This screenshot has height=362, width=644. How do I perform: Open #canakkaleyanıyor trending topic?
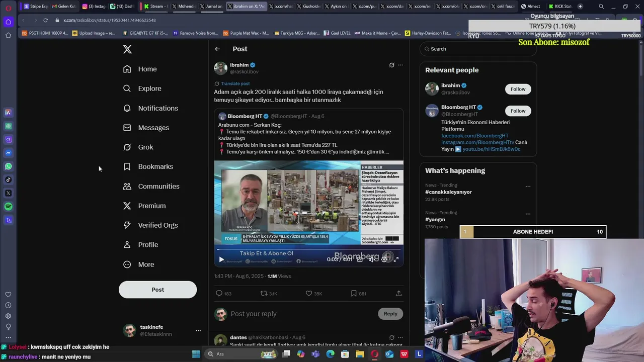coord(448,192)
